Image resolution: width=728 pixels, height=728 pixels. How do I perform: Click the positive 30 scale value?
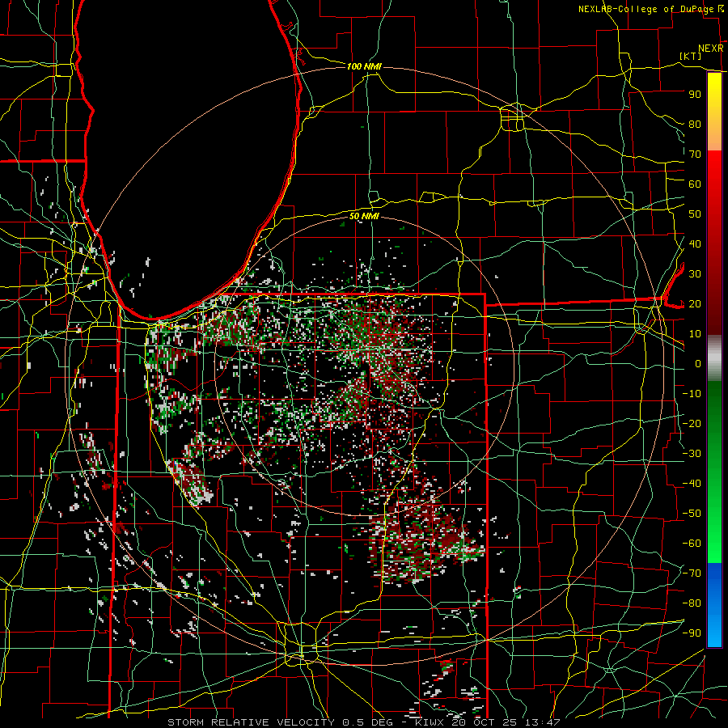[x=695, y=274]
